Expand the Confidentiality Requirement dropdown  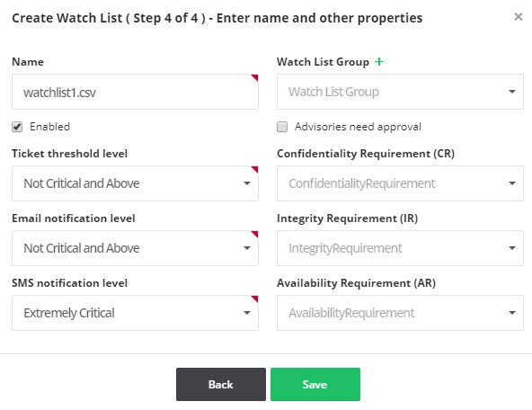400,183
